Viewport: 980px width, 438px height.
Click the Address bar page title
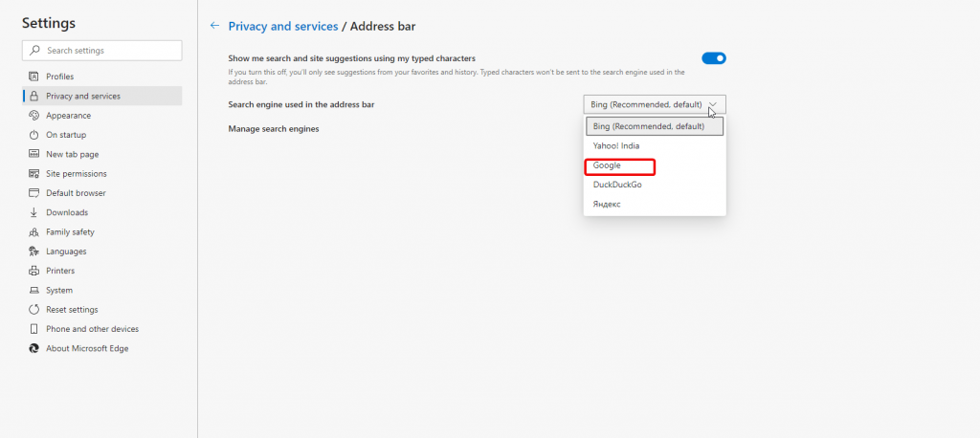pos(383,26)
